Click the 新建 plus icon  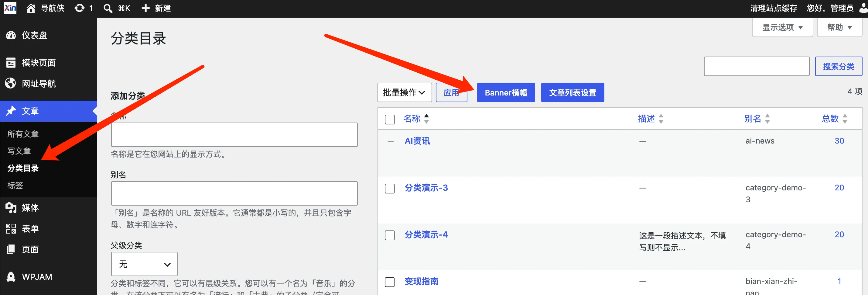pos(145,8)
